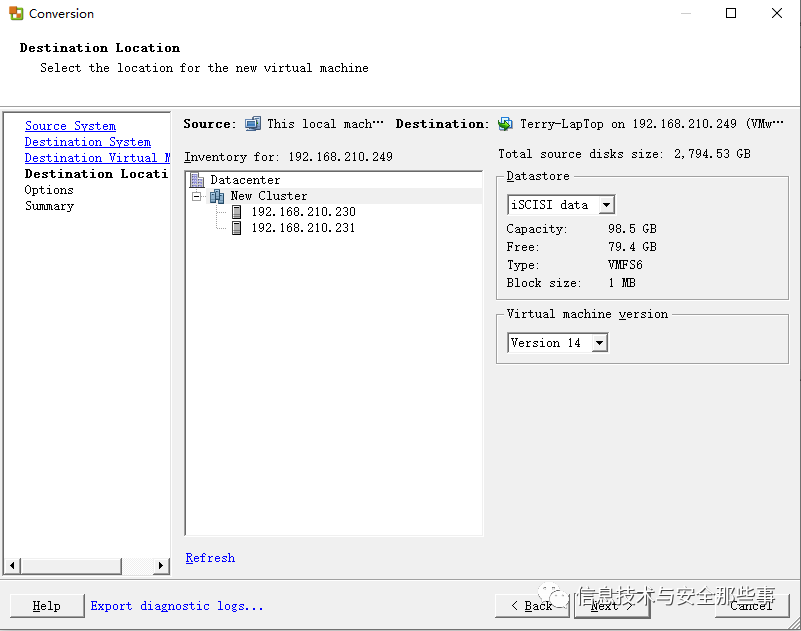Open the Source System step
The height and width of the screenshot is (631, 801).
[70, 126]
